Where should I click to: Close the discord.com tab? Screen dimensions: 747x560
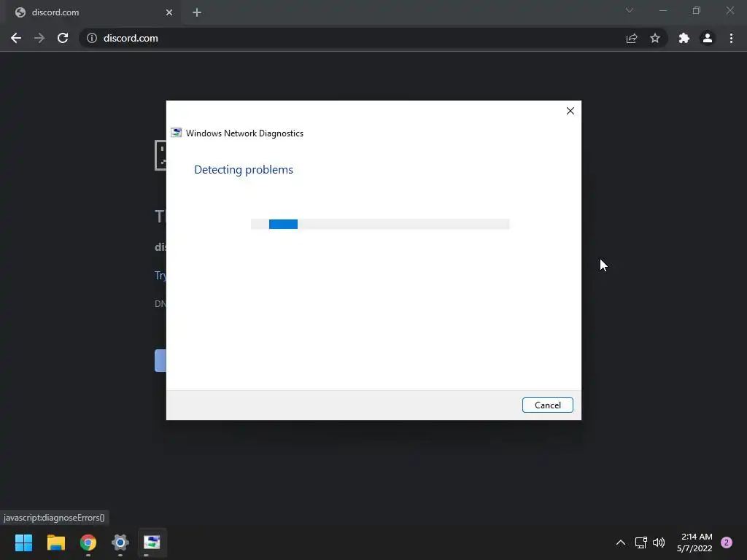[169, 12]
